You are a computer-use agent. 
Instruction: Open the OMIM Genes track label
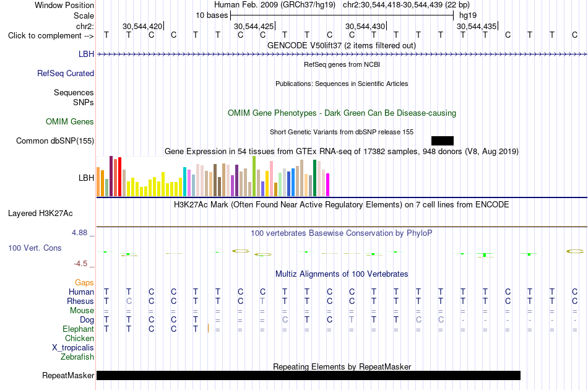pyautogui.click(x=70, y=121)
